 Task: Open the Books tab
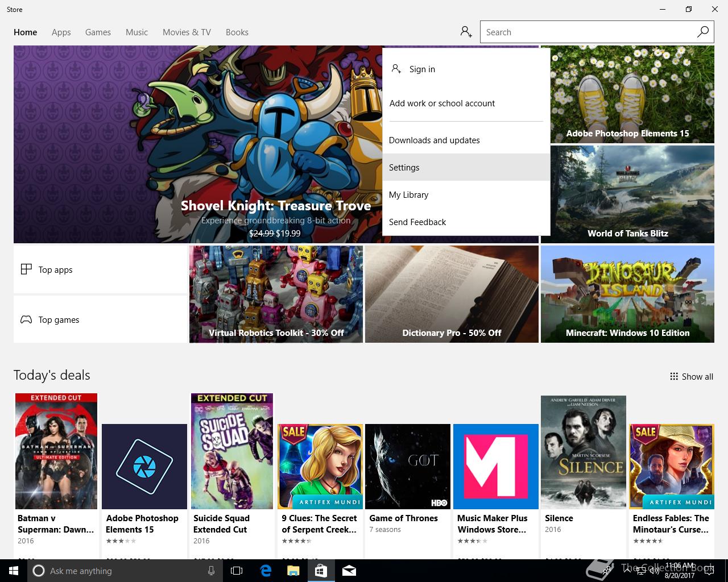(237, 32)
